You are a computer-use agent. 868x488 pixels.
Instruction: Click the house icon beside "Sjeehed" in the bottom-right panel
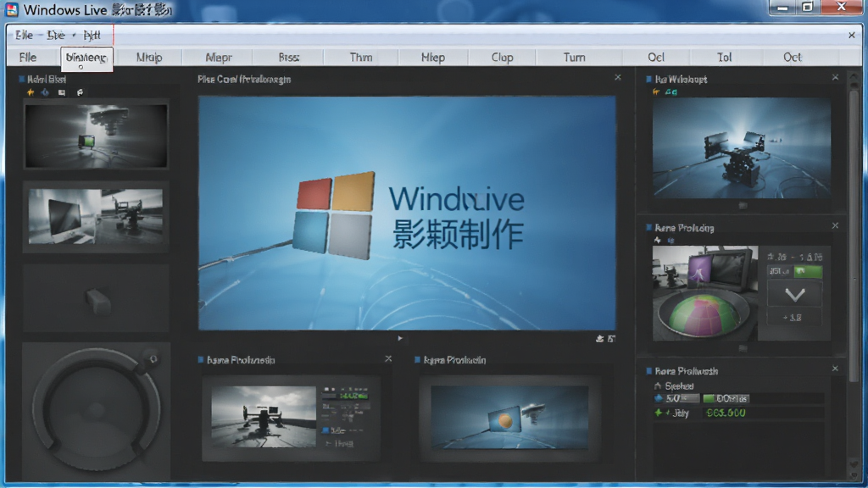coord(658,385)
